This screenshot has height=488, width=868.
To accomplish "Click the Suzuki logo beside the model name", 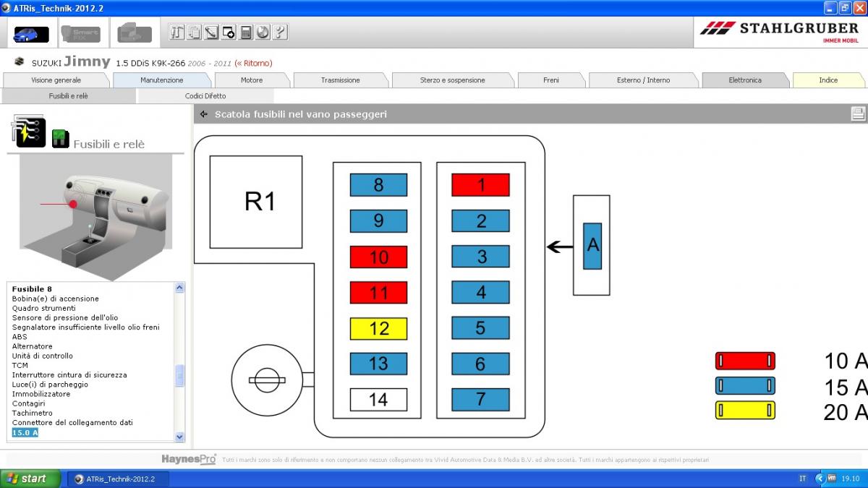I will coord(20,63).
